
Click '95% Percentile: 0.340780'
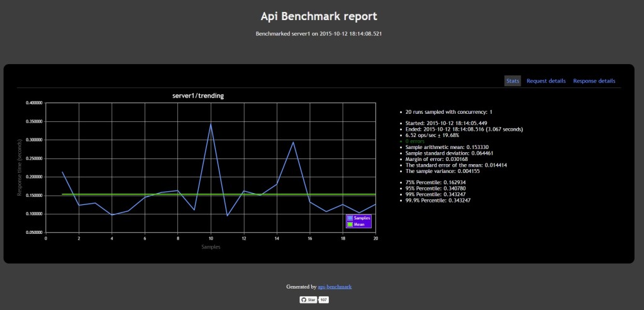(x=436, y=189)
